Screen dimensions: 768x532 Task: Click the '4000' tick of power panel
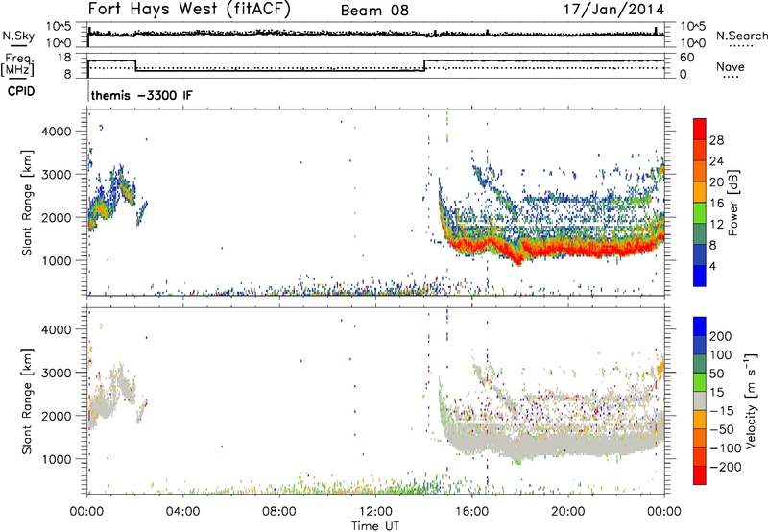coord(57,132)
